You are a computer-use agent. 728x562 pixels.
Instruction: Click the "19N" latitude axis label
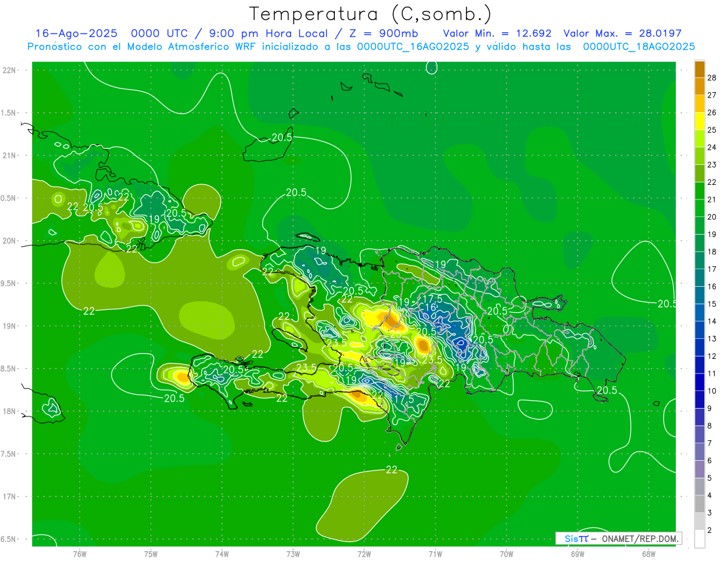pos(10,326)
